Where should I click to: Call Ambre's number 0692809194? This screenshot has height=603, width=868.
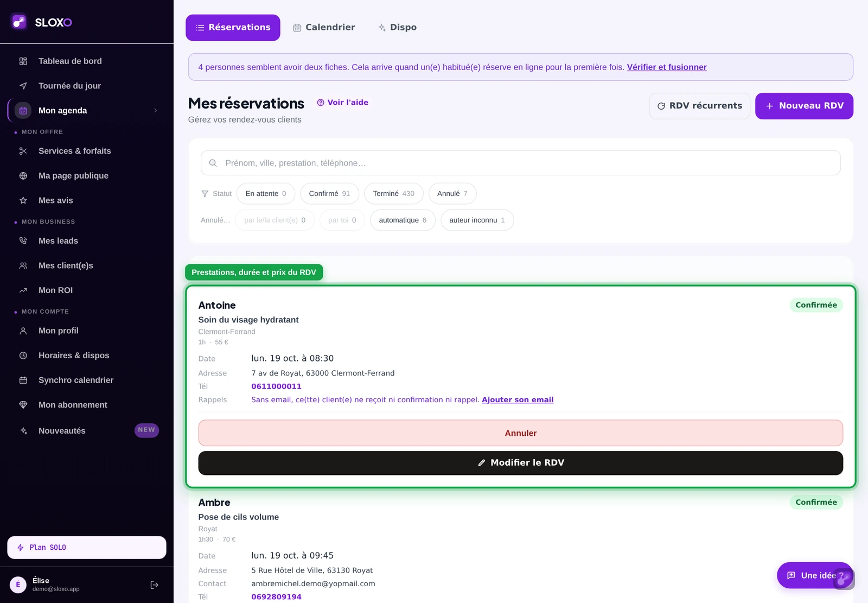click(276, 597)
